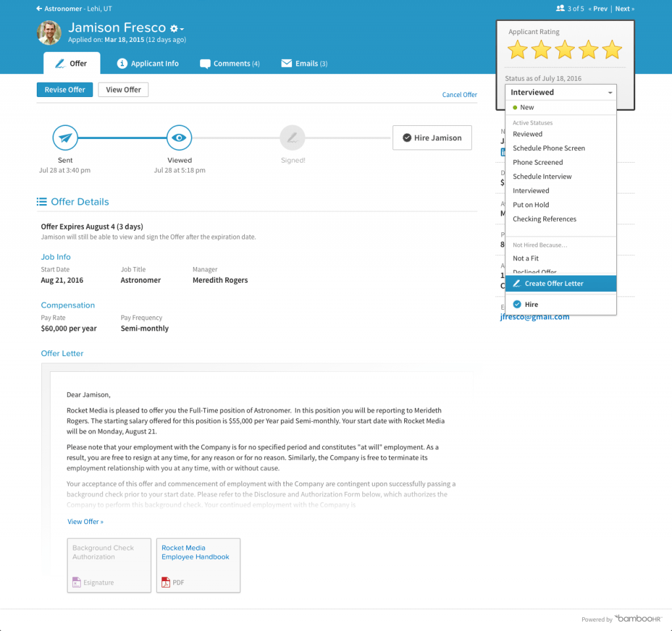Click the checkmark icon in Hire Jamison
Screen dimensions: 672x631
(x=407, y=138)
